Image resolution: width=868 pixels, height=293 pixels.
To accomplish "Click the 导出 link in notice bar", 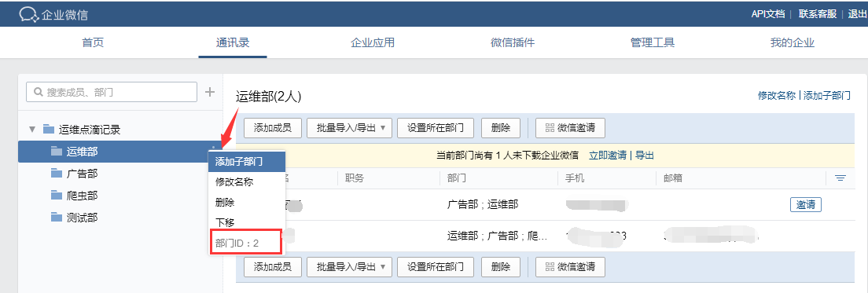I will click(645, 156).
